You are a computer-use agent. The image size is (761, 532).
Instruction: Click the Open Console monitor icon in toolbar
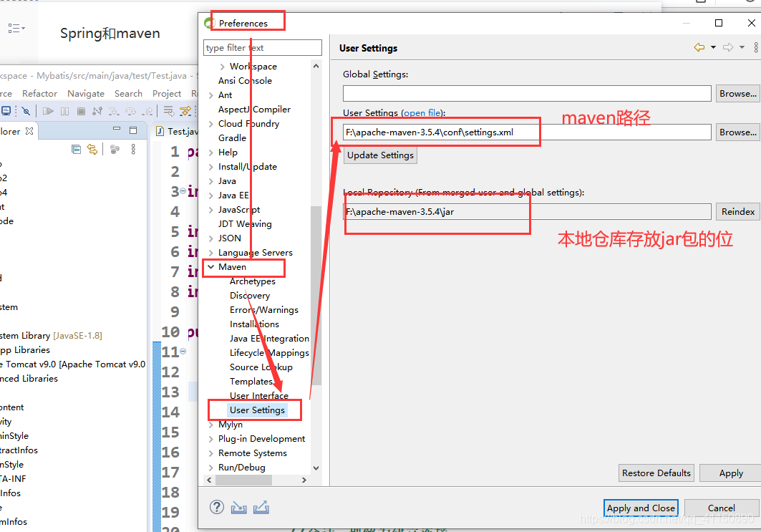pos(6,111)
